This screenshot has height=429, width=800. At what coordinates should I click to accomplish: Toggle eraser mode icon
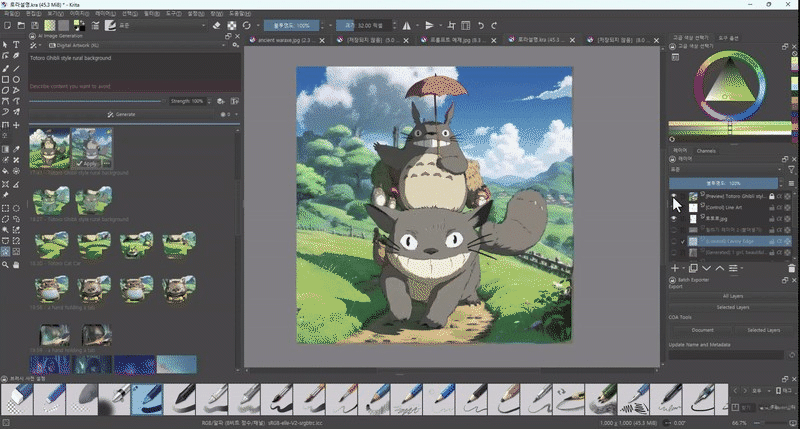click(x=218, y=25)
